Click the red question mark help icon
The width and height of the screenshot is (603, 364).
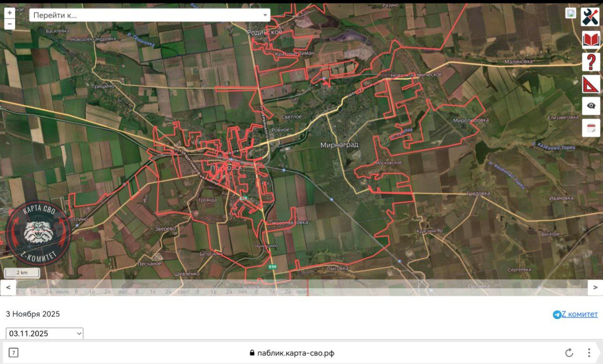coord(591,62)
